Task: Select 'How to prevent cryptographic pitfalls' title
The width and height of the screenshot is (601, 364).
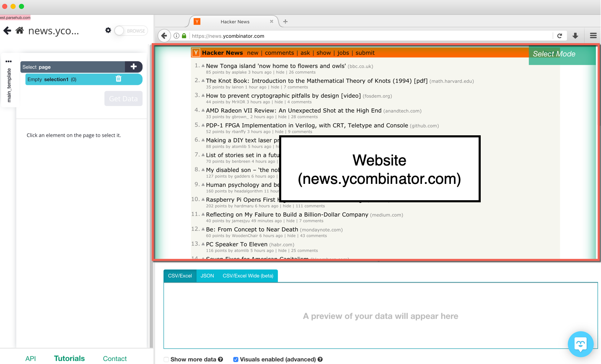Action: coord(283,96)
